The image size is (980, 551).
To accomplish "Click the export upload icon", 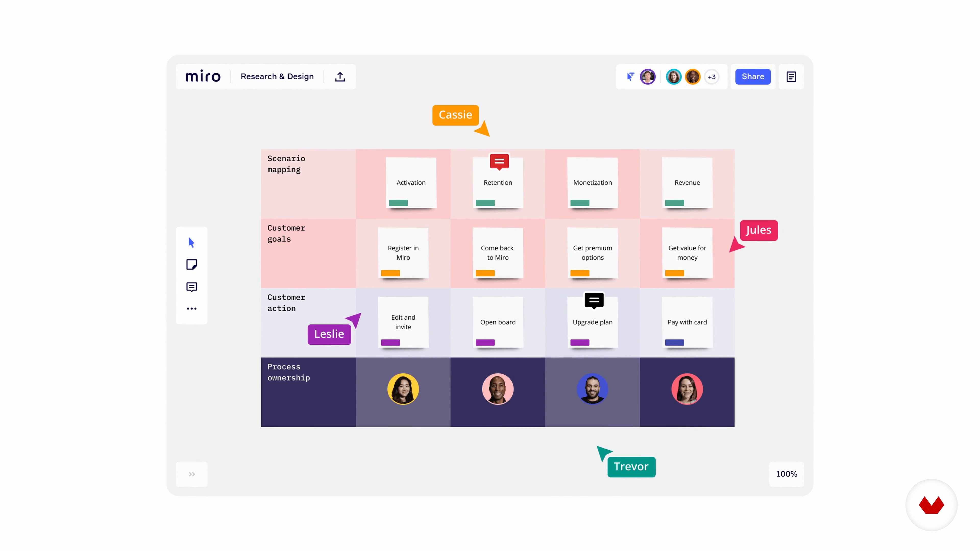I will [x=340, y=77].
